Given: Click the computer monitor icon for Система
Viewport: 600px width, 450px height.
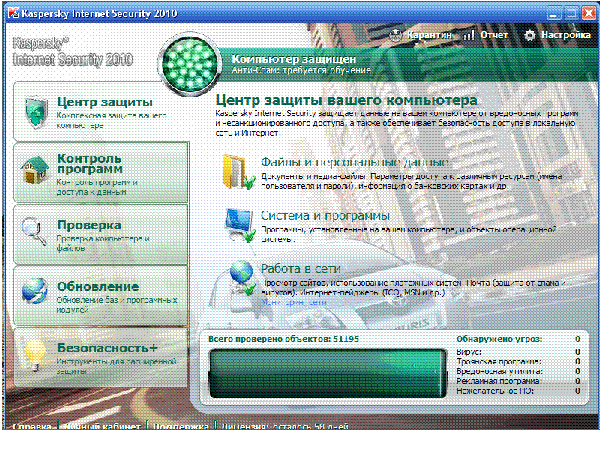Looking at the screenshot, I should (240, 225).
